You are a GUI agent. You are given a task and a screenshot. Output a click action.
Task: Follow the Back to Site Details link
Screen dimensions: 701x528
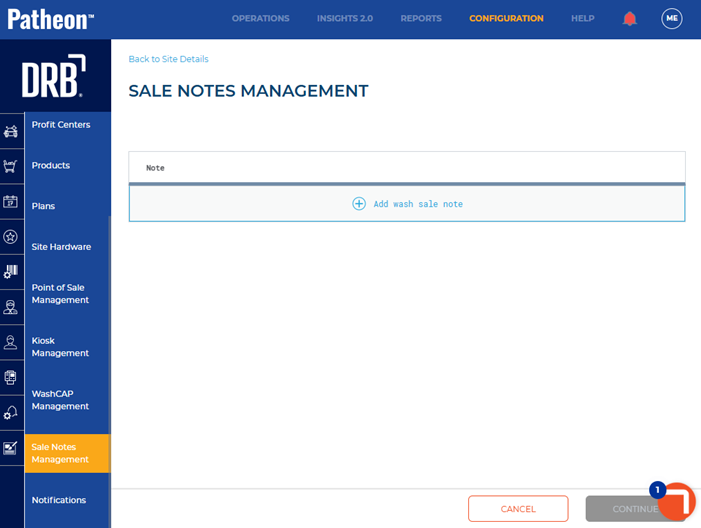169,59
